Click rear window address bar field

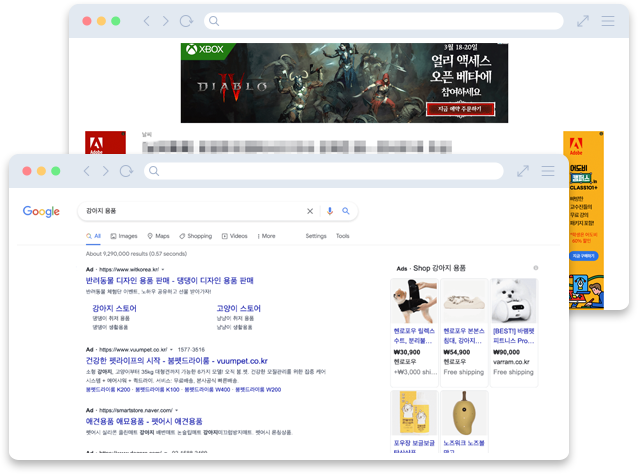(x=384, y=21)
